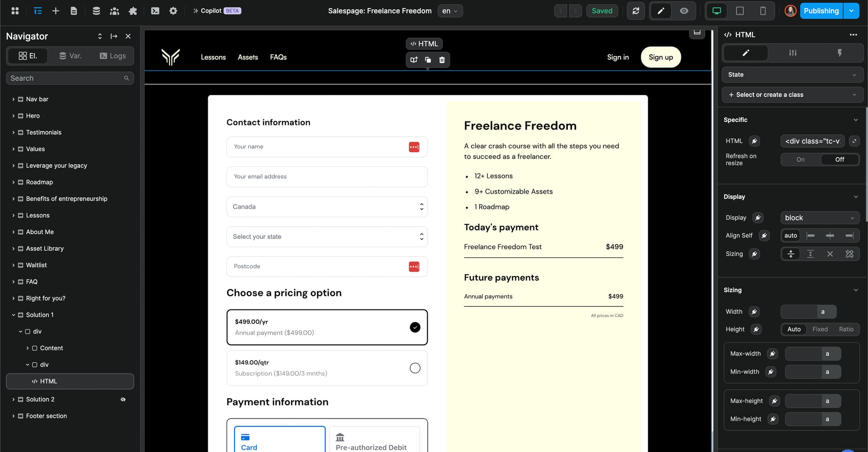Click the Publishing button
The width and height of the screenshot is (868, 452).
[821, 11]
